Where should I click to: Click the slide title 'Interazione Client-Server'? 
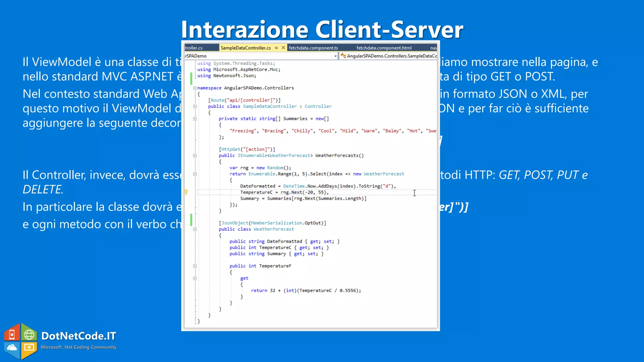(x=322, y=29)
